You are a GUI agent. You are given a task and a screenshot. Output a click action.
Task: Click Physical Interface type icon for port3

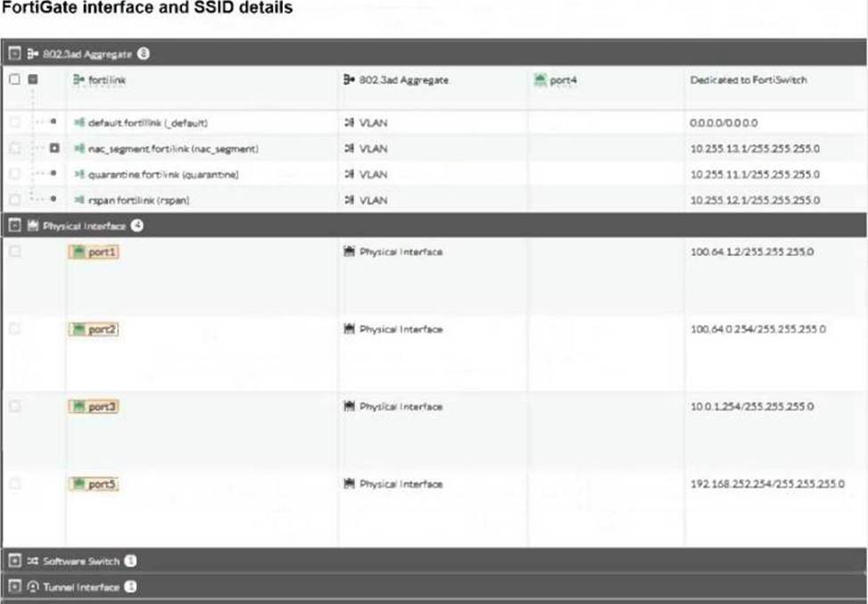click(349, 407)
